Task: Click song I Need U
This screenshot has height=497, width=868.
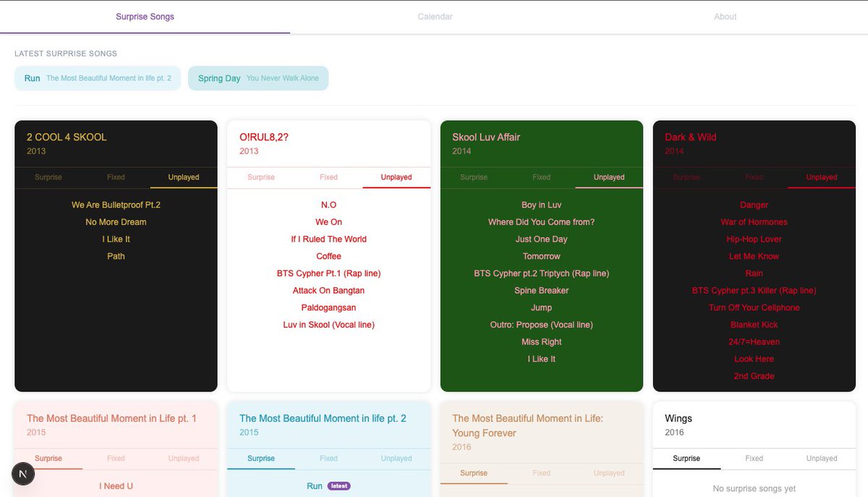Action: 116,486
